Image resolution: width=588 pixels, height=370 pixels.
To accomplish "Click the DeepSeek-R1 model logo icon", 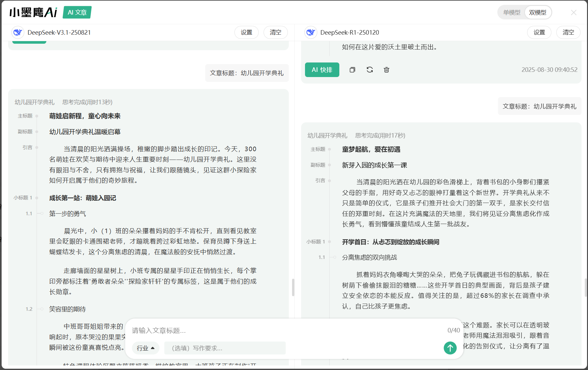I will point(311,32).
